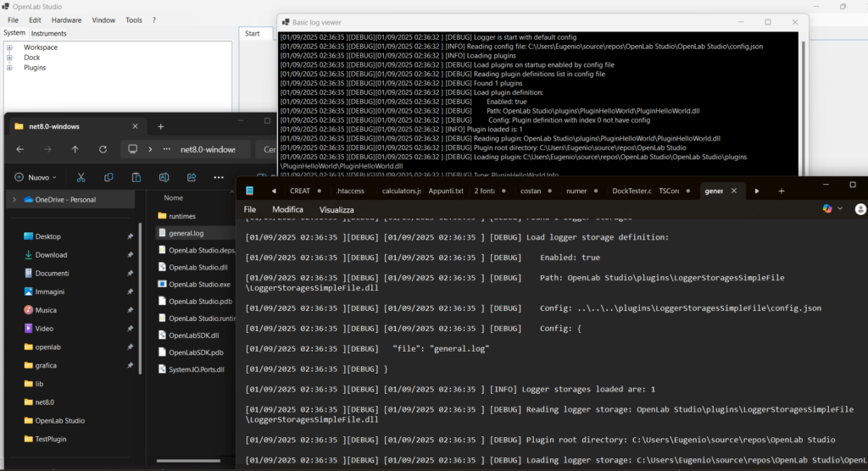Image resolution: width=868 pixels, height=471 pixels.
Task: Click the Explorer navigation pane scrollbar
Action: 140,299
